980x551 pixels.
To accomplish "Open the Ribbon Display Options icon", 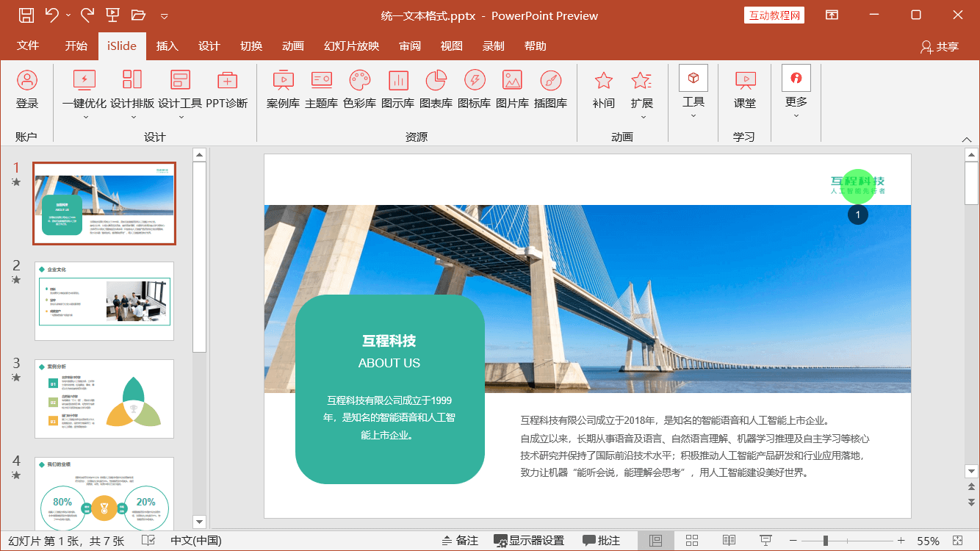I will click(832, 15).
